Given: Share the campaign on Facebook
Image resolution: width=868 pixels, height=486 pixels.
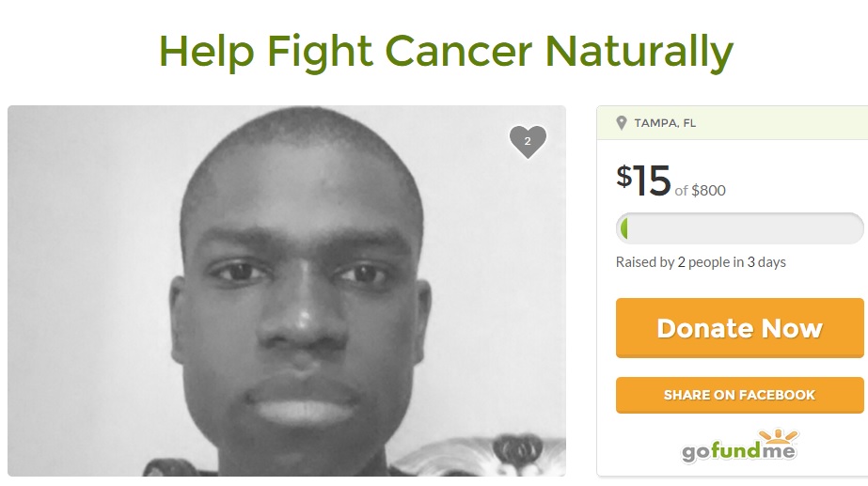Looking at the screenshot, I should tap(739, 395).
